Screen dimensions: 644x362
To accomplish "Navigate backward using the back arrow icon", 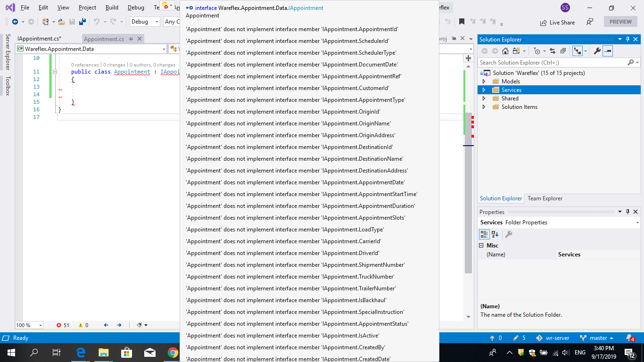I will (x=15, y=23).
